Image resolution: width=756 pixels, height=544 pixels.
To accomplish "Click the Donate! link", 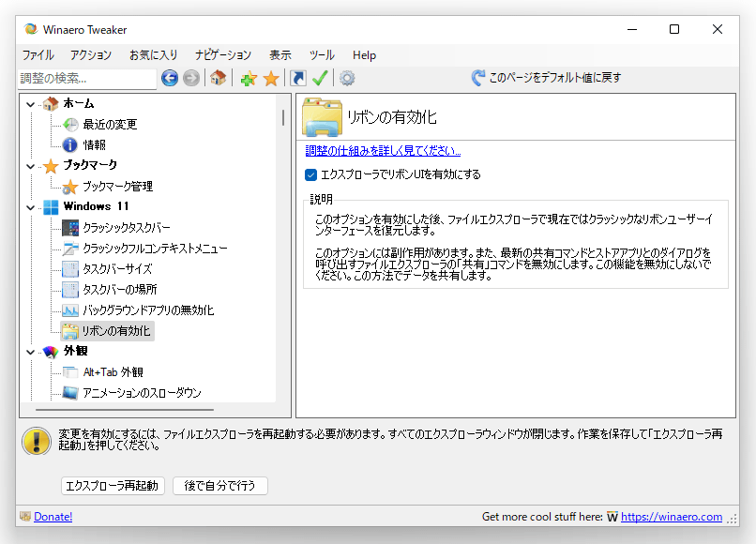I will (53, 517).
